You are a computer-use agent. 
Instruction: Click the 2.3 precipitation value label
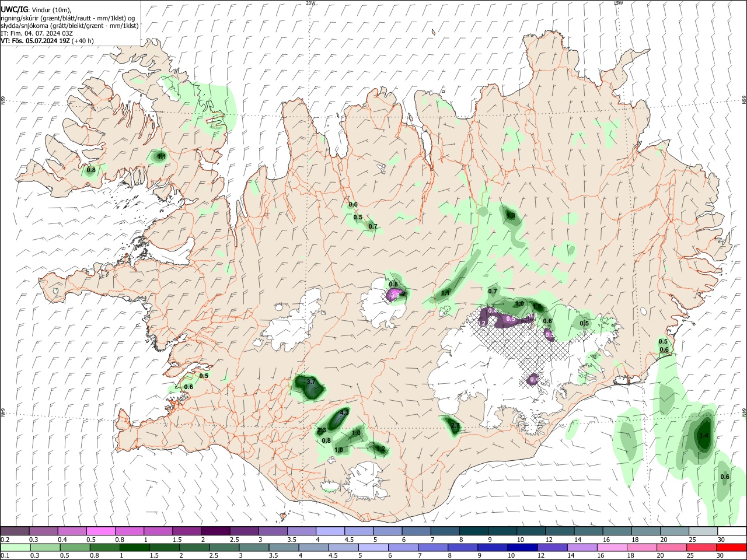[x=322, y=431]
